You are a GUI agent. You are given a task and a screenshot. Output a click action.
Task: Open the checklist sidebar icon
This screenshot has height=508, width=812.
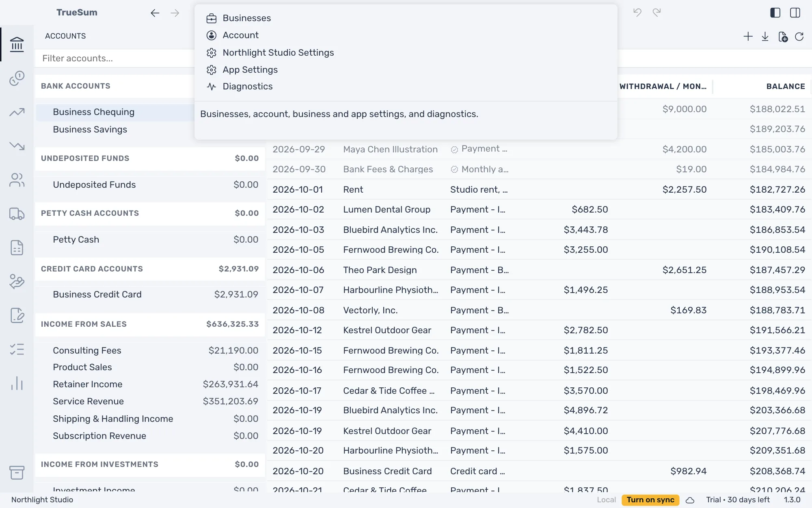click(17, 349)
